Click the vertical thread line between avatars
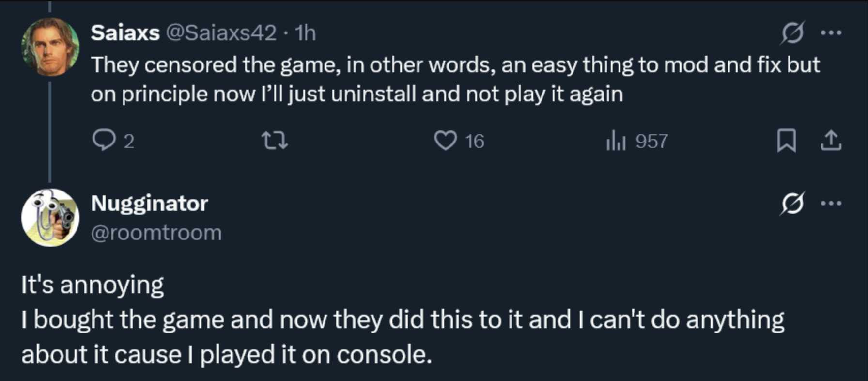Image resolution: width=868 pixels, height=381 pixels. [x=50, y=132]
